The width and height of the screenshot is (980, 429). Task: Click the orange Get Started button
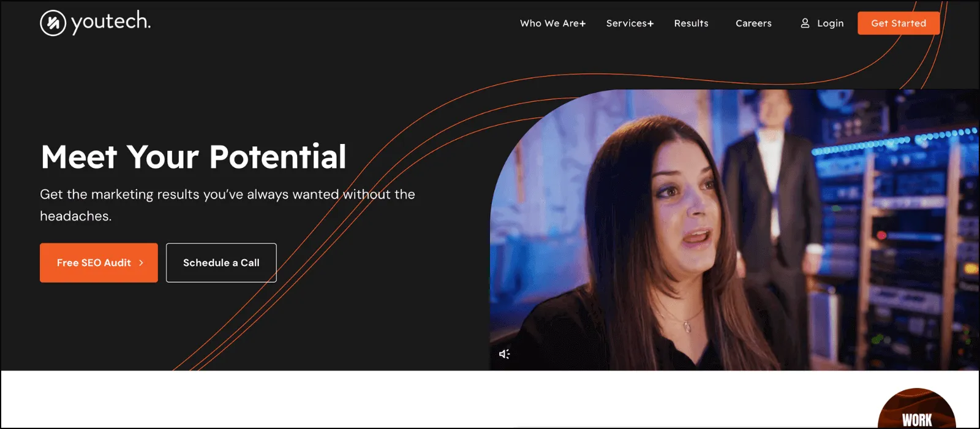click(899, 23)
